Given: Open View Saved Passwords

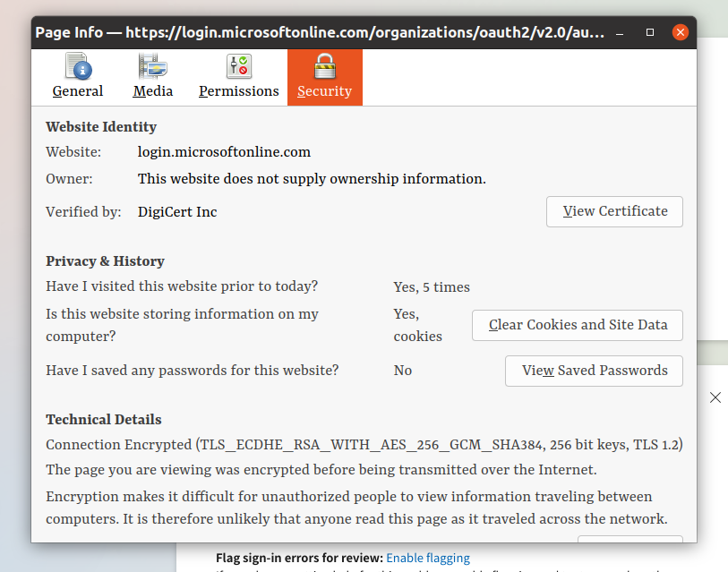Looking at the screenshot, I should tap(594, 371).
